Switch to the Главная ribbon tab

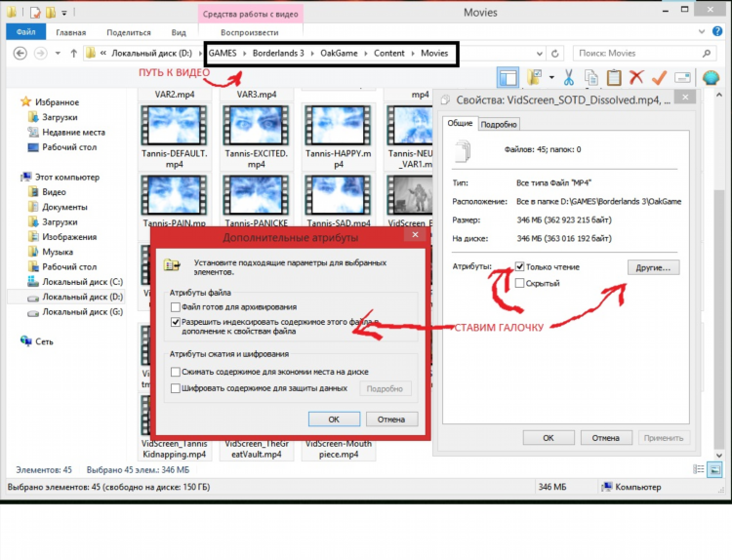(71, 32)
